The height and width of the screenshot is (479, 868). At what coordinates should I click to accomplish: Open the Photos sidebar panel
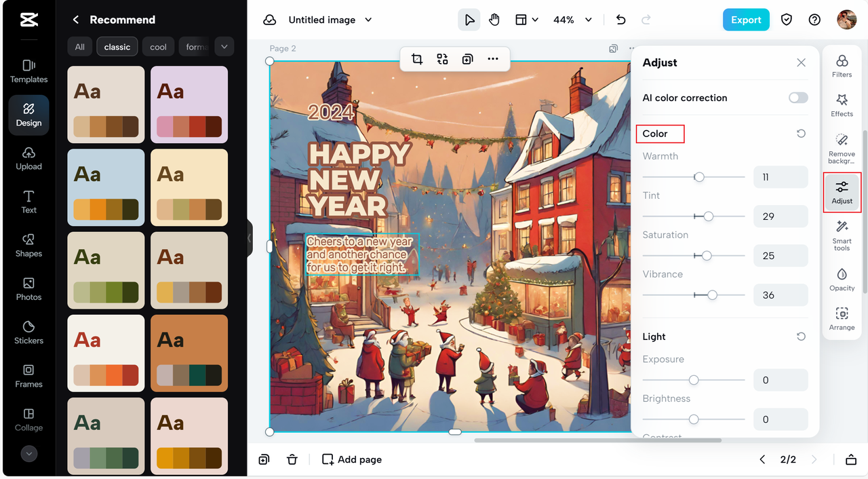(x=28, y=288)
